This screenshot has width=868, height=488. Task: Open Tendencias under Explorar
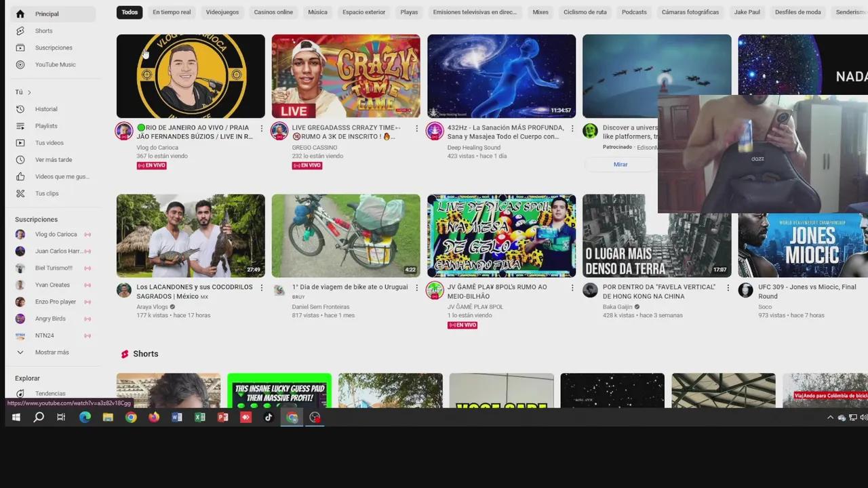[x=50, y=393]
